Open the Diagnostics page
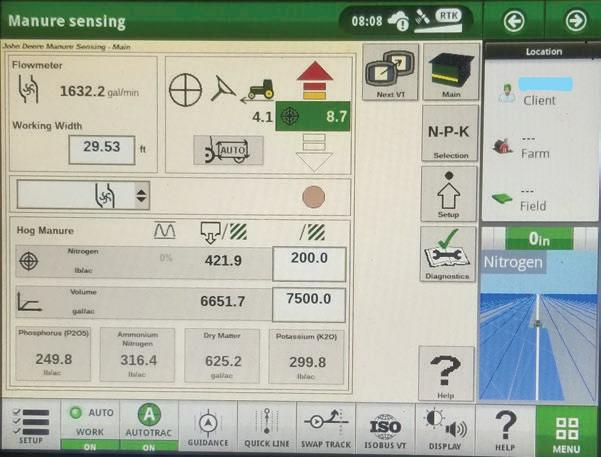The image size is (601, 457). (x=448, y=254)
